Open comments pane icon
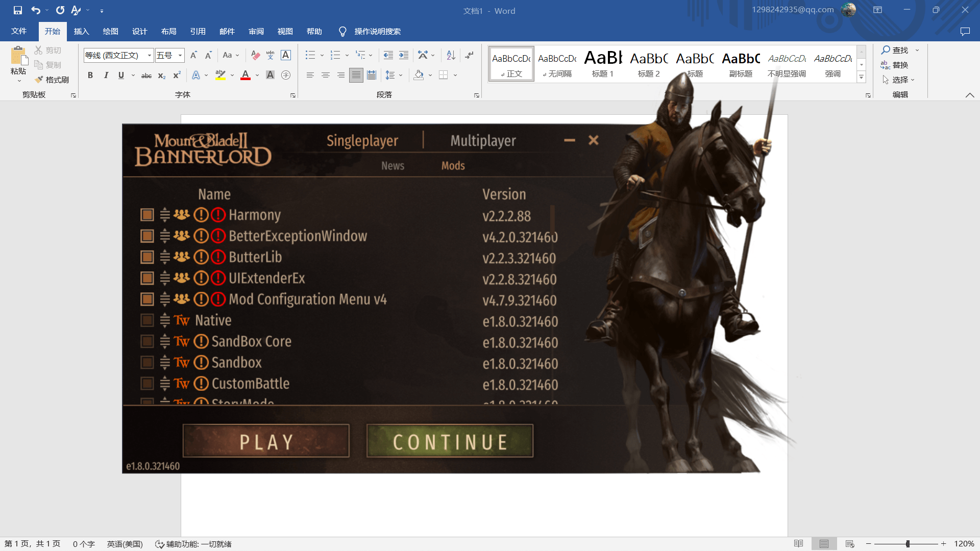The width and height of the screenshot is (980, 551). (965, 32)
